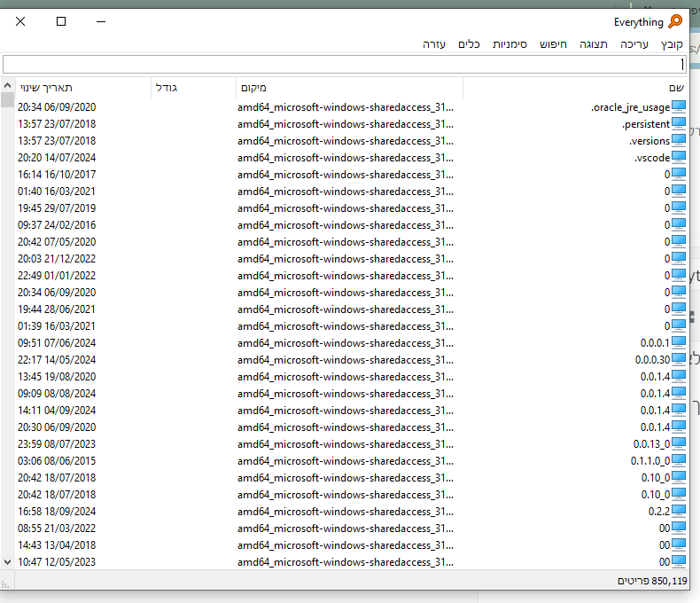Open the תצוגה (View) menu
700x603 pixels.
(594, 44)
